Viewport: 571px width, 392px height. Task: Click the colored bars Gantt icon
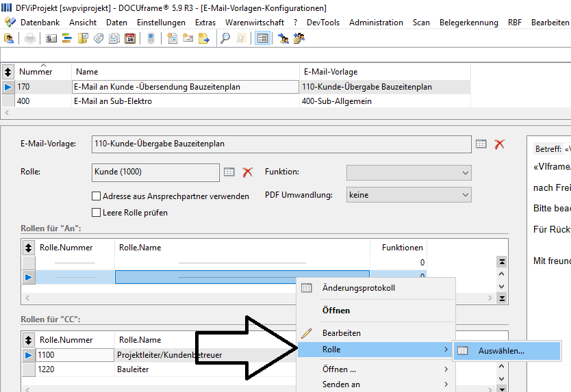[66, 38]
